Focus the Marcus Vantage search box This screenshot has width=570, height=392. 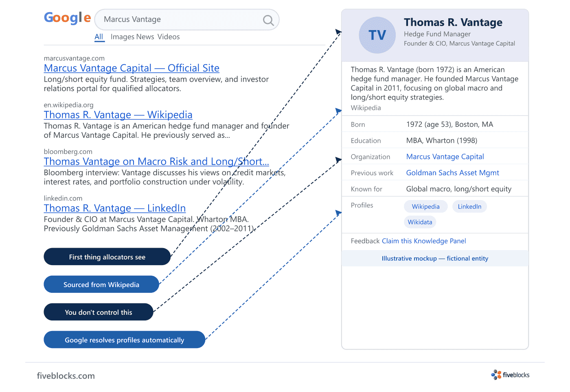187,20
